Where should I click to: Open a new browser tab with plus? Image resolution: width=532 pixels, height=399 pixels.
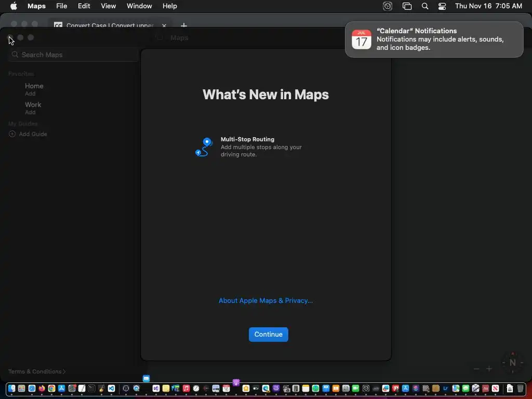[183, 25]
